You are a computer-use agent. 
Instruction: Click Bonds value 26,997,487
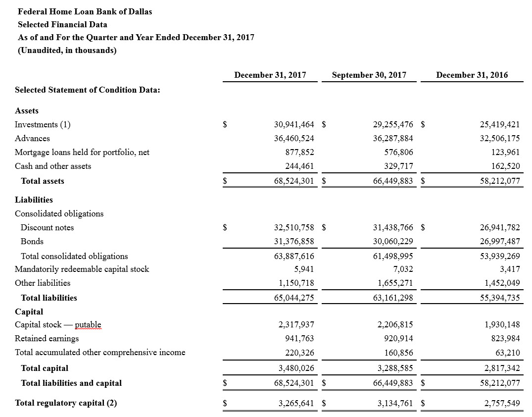tap(500, 242)
